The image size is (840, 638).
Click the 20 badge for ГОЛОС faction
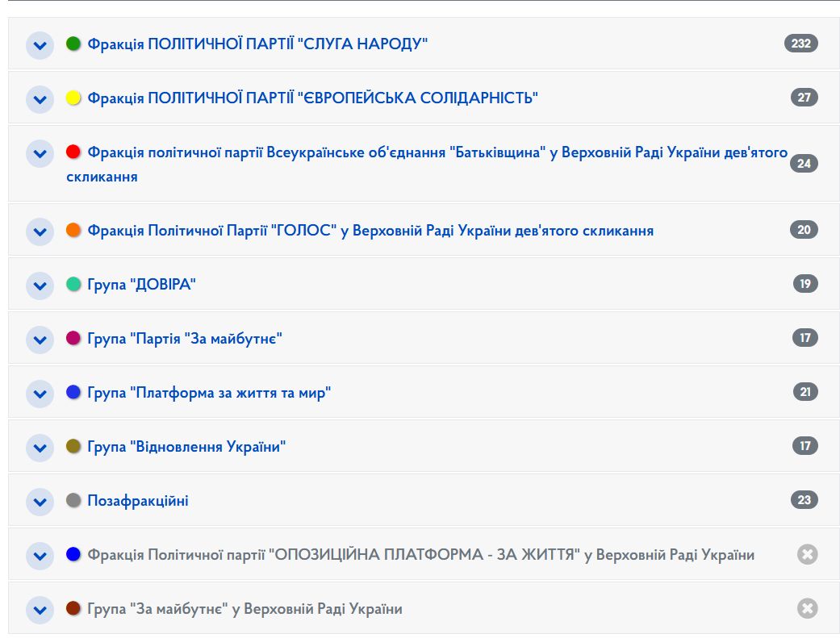coord(804,230)
